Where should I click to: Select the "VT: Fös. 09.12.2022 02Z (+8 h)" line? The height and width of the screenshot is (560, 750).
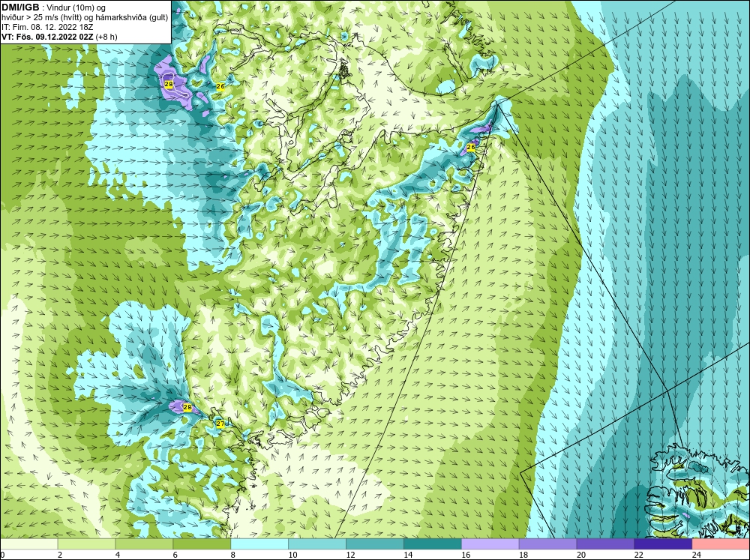pos(59,37)
